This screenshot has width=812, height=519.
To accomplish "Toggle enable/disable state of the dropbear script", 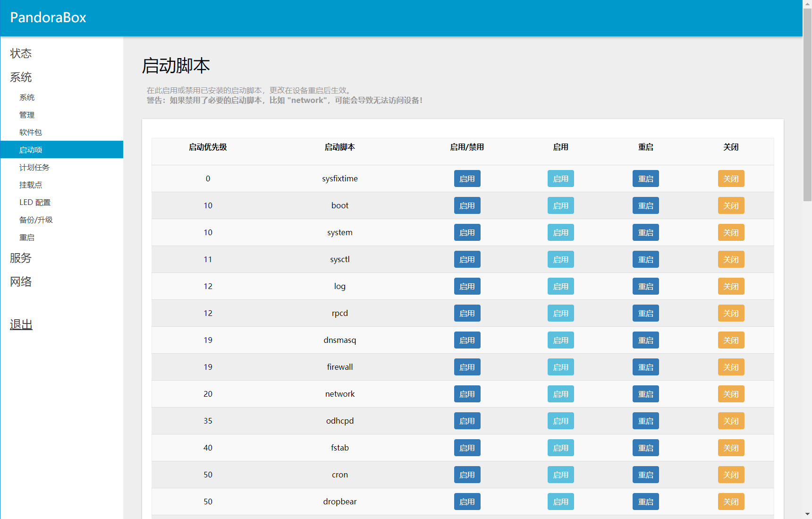I will (x=467, y=502).
